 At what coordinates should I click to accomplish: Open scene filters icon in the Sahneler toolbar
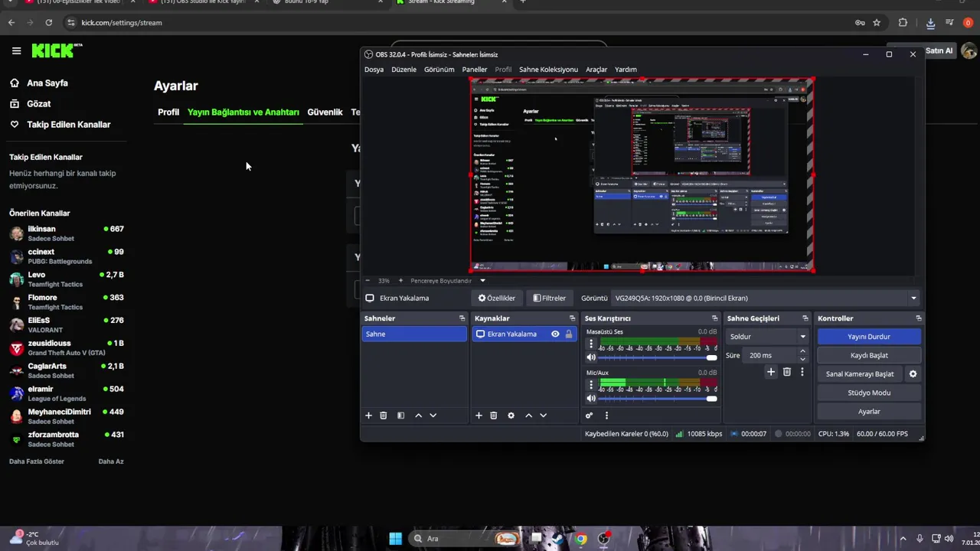(400, 416)
